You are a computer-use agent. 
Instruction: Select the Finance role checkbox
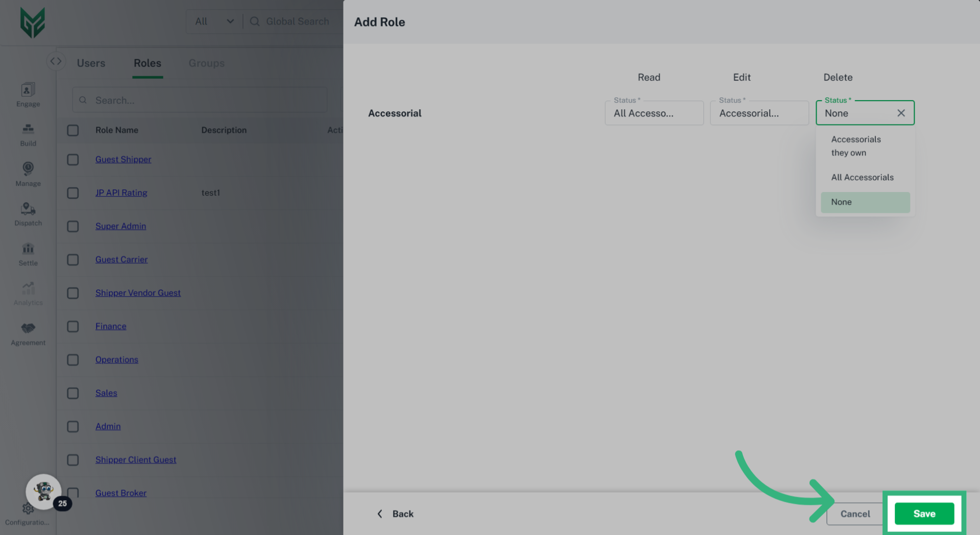click(x=73, y=327)
